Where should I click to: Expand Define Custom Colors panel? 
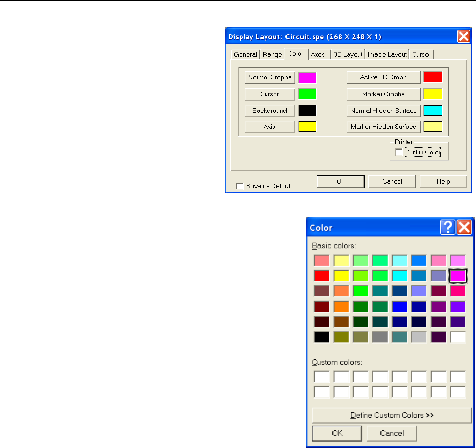click(392, 415)
